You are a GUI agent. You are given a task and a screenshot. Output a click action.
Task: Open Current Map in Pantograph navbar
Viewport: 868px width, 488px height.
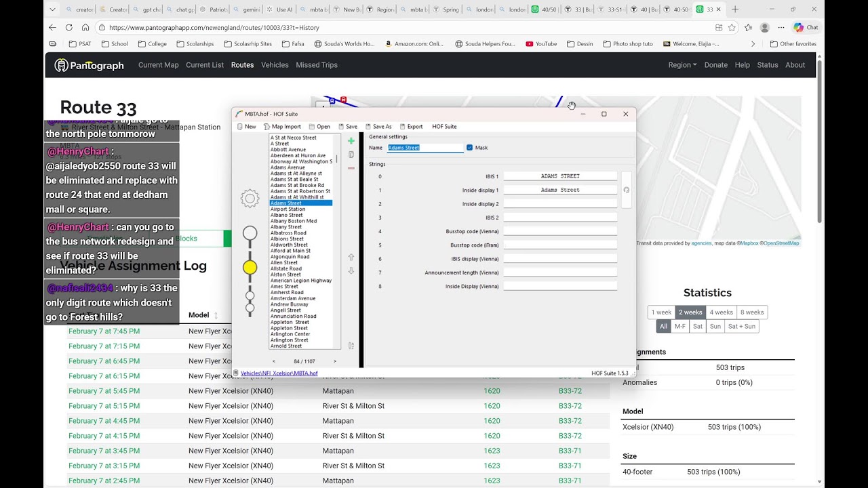(x=159, y=65)
